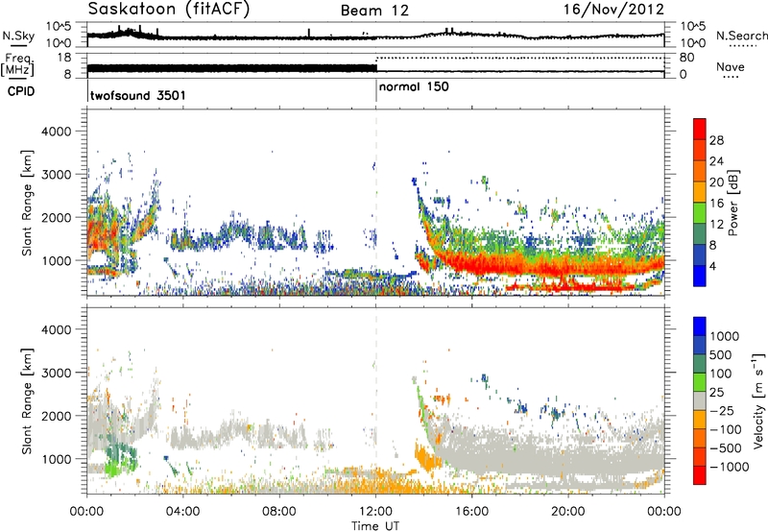Click the "04:00" time tick label
This screenshot has width=768, height=532.
(183, 512)
